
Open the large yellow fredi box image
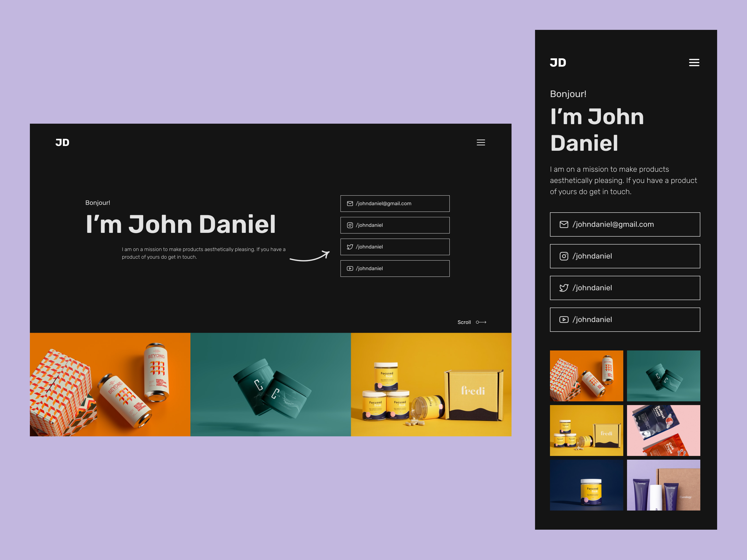[431, 385]
